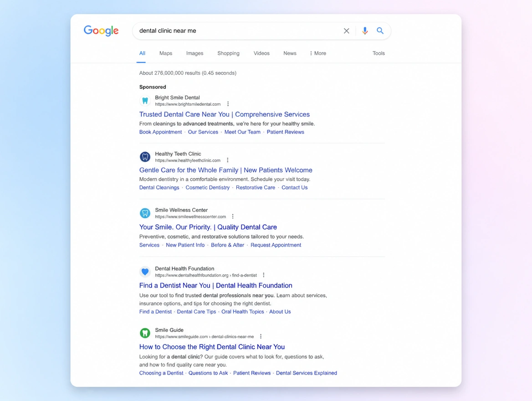The image size is (532, 401).
Task: Click Cosmetic Dentistry sitelink
Action: click(207, 188)
